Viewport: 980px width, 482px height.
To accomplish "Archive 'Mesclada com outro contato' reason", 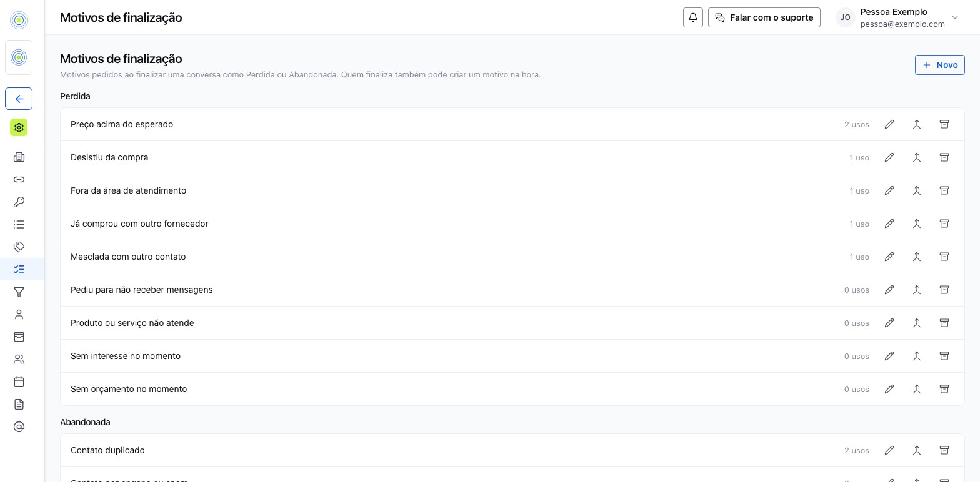I will [944, 257].
